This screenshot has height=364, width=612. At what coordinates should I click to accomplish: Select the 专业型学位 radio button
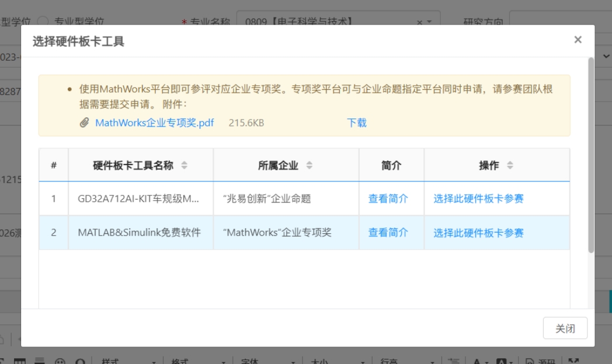click(x=43, y=22)
